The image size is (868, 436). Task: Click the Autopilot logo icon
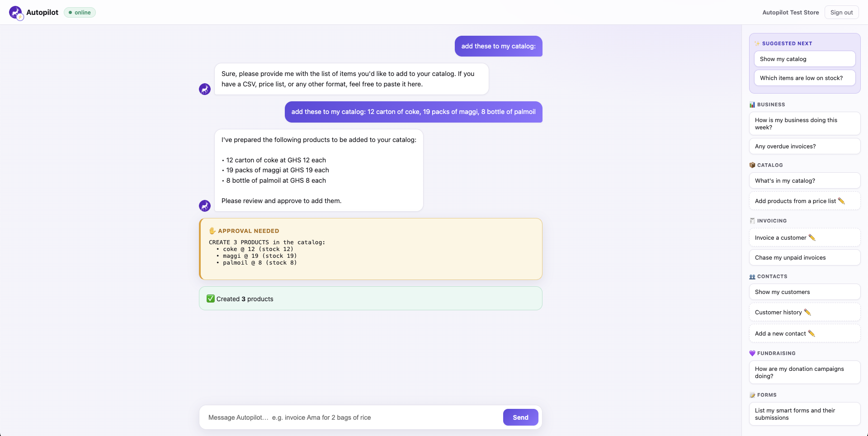pos(16,13)
